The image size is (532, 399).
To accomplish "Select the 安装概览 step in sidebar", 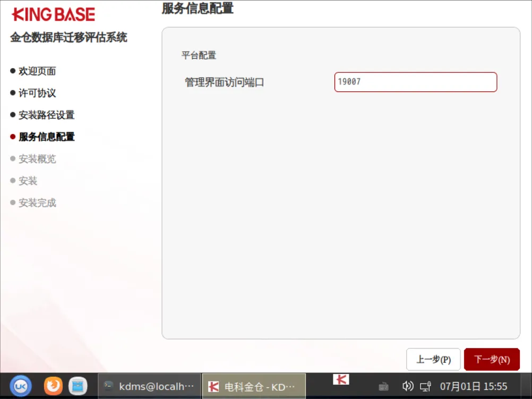I will click(x=37, y=158).
